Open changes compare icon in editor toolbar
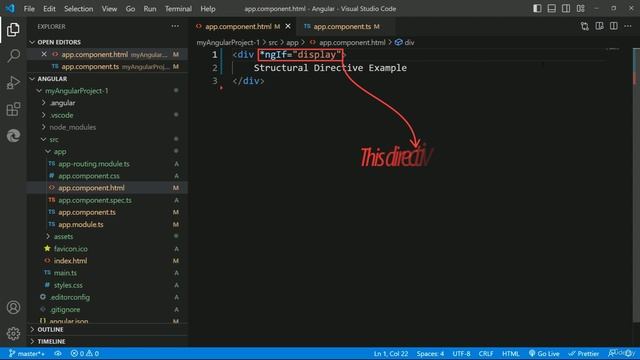The image size is (640, 360). click(584, 26)
